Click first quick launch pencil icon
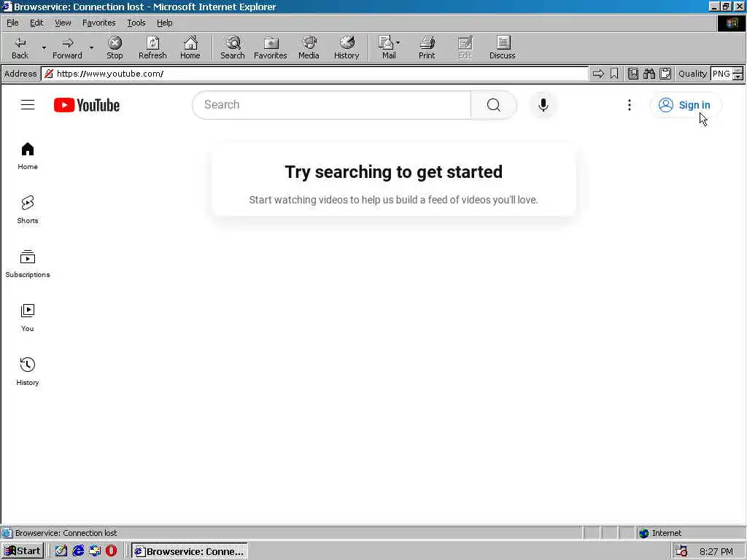 click(61, 551)
